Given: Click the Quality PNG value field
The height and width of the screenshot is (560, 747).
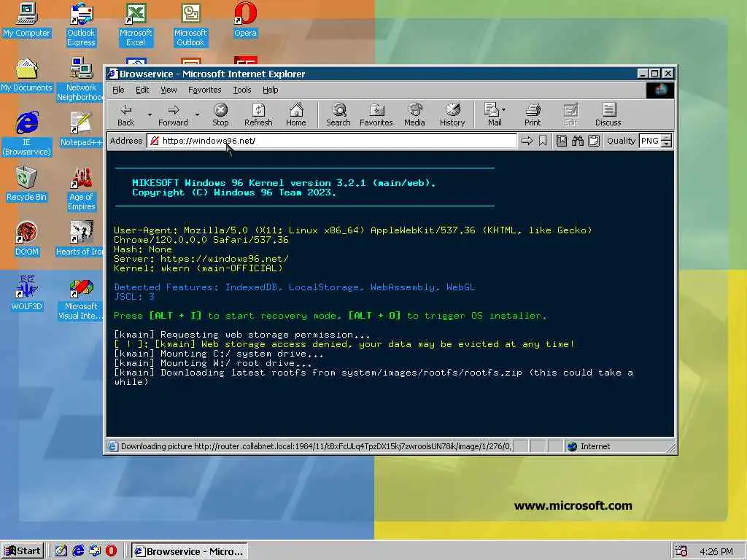Looking at the screenshot, I should 650,141.
